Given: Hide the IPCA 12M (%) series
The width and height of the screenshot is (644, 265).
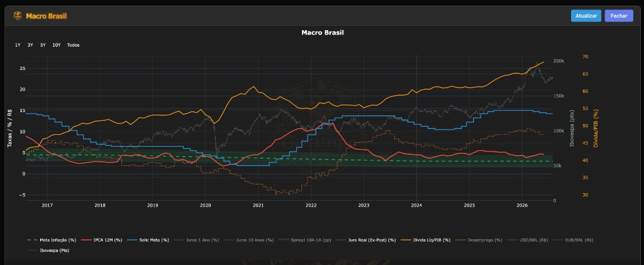Looking at the screenshot, I should click(102, 240).
